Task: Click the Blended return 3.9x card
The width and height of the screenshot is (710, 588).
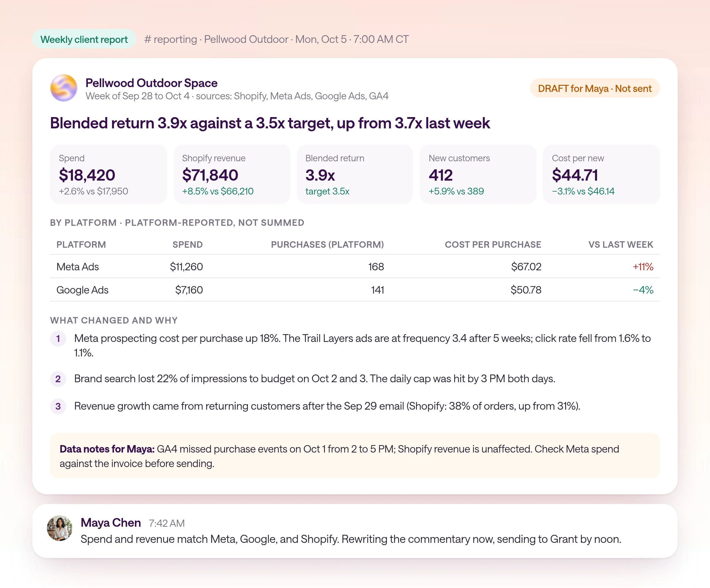Action: 355,174
